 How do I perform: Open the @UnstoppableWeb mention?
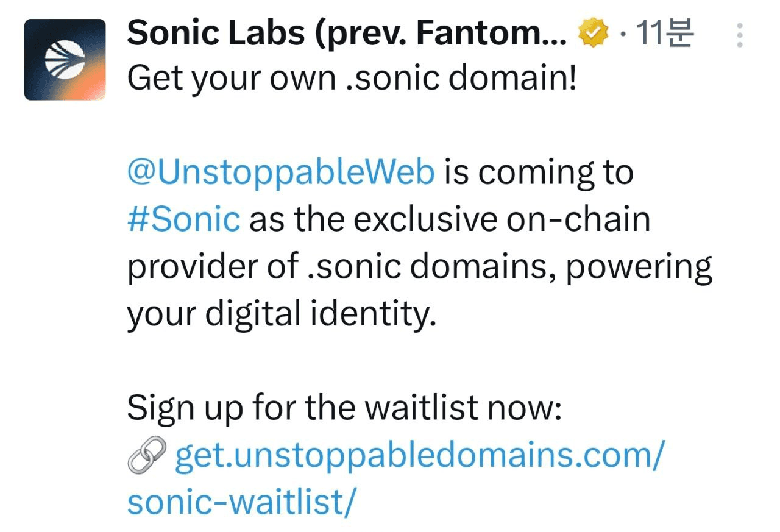pyautogui.click(x=281, y=174)
